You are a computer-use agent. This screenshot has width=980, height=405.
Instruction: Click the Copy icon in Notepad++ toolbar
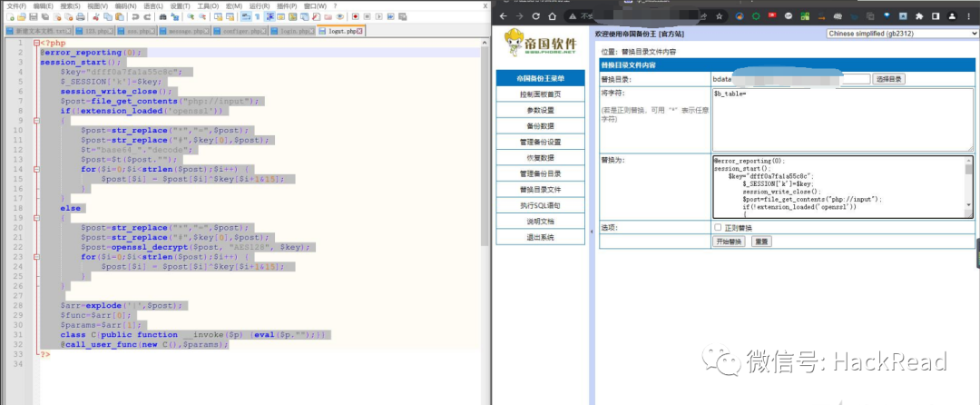tap(107, 17)
